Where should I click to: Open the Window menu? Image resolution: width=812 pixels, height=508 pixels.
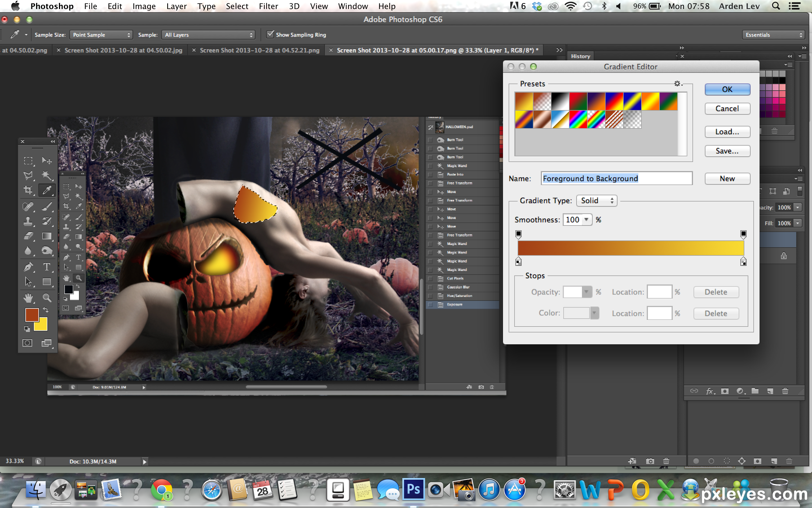[x=353, y=6]
